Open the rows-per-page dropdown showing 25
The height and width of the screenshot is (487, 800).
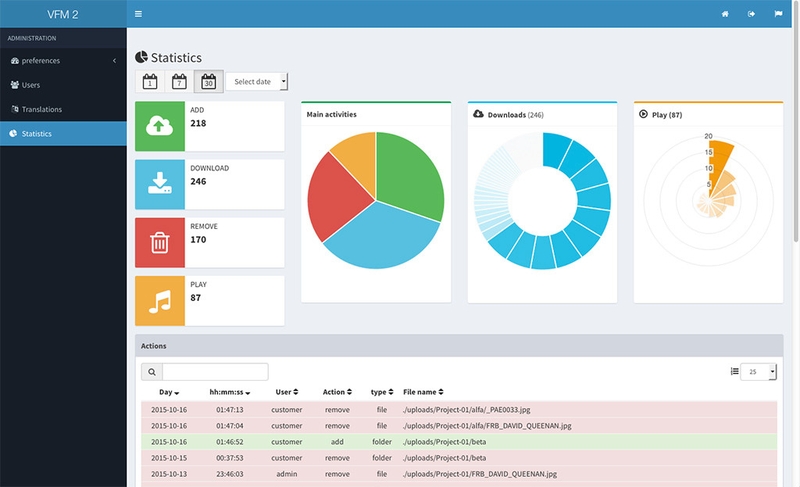pos(759,371)
